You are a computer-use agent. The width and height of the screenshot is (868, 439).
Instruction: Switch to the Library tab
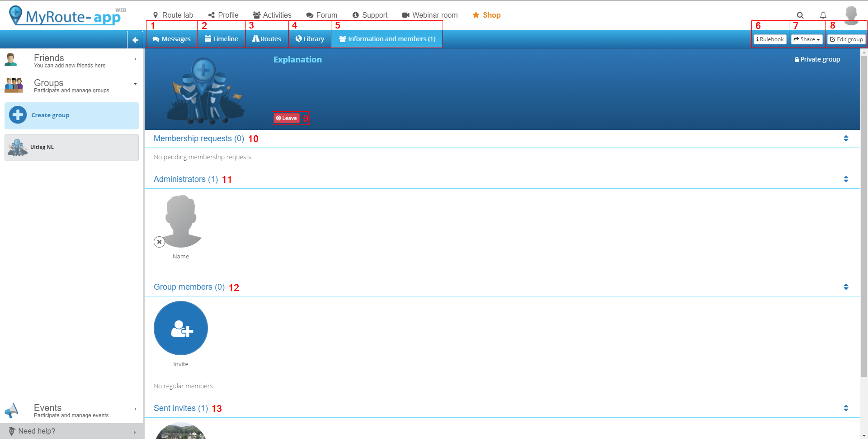coord(310,39)
